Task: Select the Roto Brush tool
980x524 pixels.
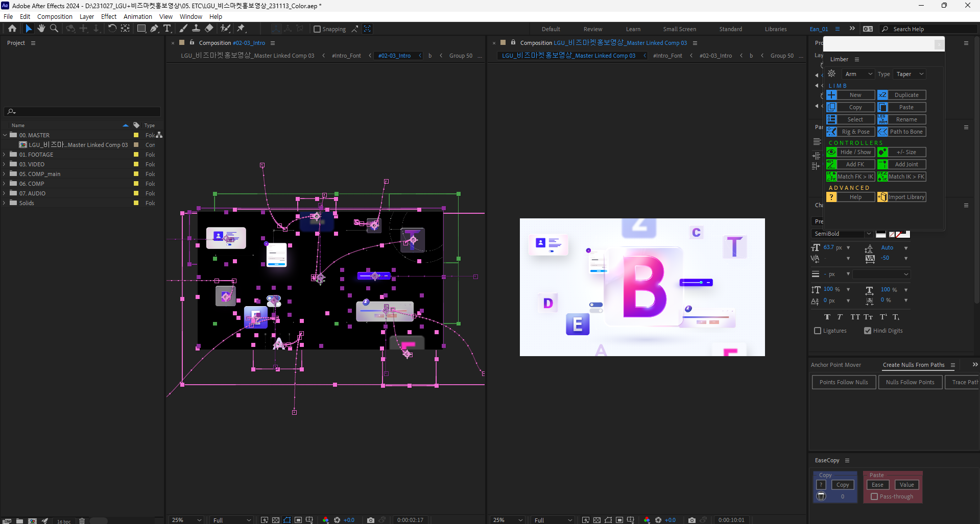Action: pyautogui.click(x=225, y=29)
